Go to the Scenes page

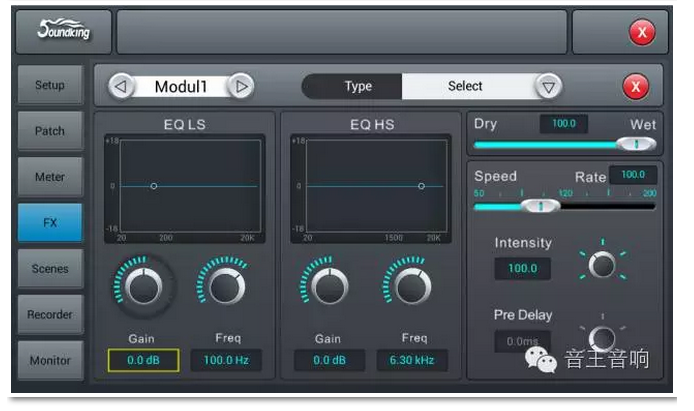click(49, 269)
